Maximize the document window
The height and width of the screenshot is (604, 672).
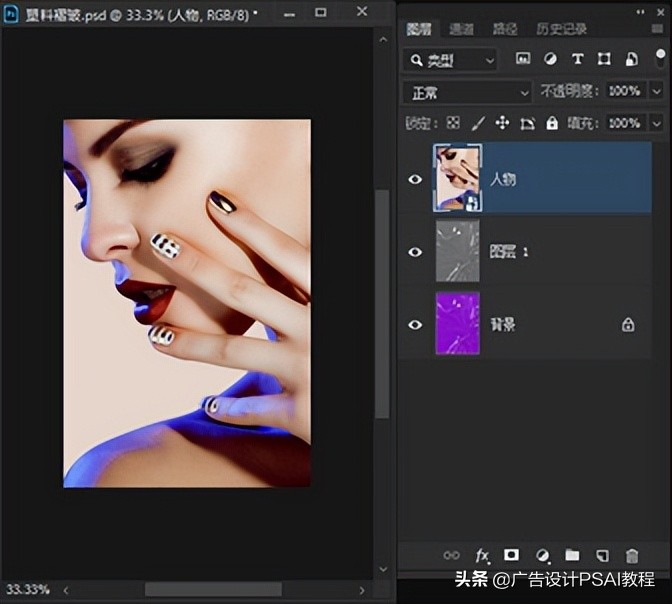pos(321,12)
